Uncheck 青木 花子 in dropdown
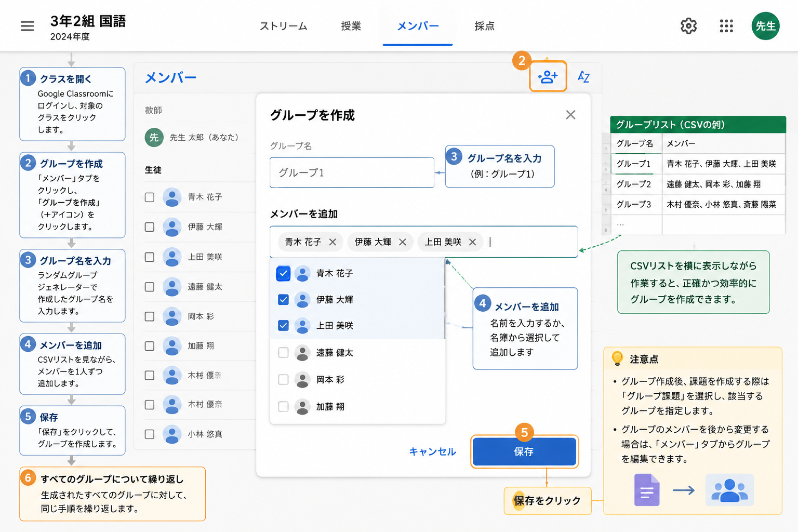The height and width of the screenshot is (532, 798). (x=283, y=273)
